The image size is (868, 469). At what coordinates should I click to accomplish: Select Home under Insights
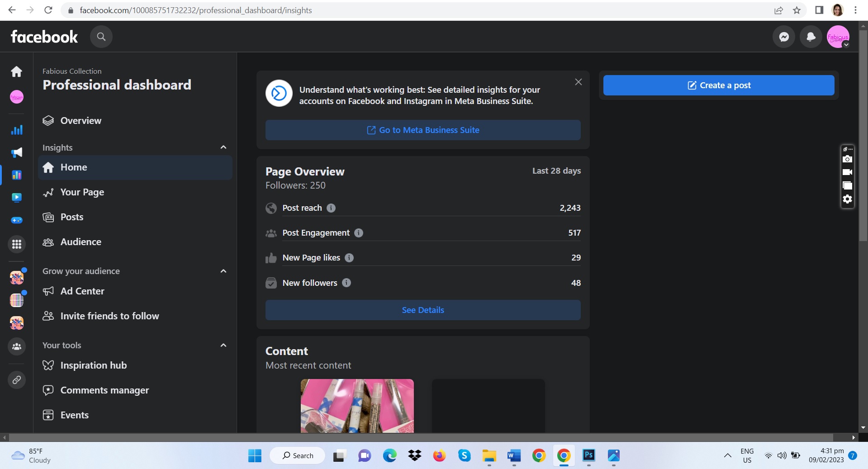135,167
